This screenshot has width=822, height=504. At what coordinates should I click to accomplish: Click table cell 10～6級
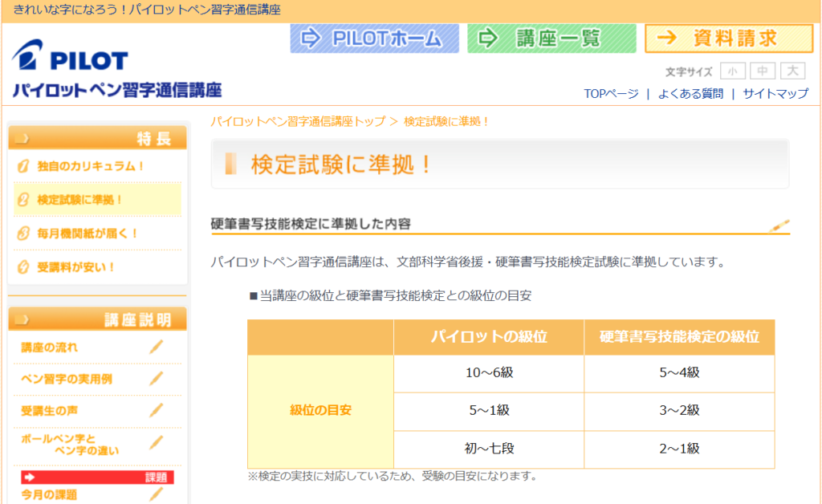coord(489,373)
